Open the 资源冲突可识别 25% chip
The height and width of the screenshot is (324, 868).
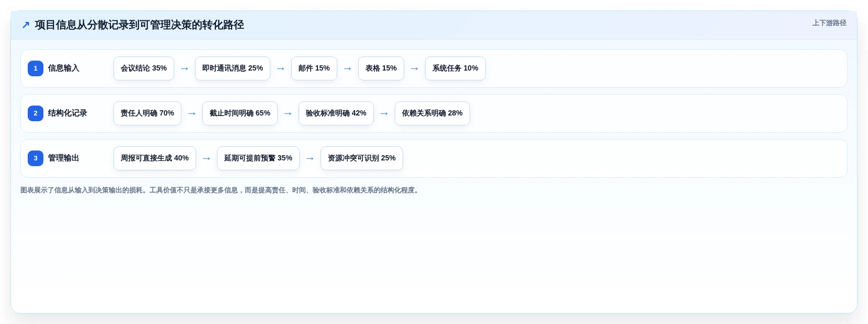(x=362, y=158)
